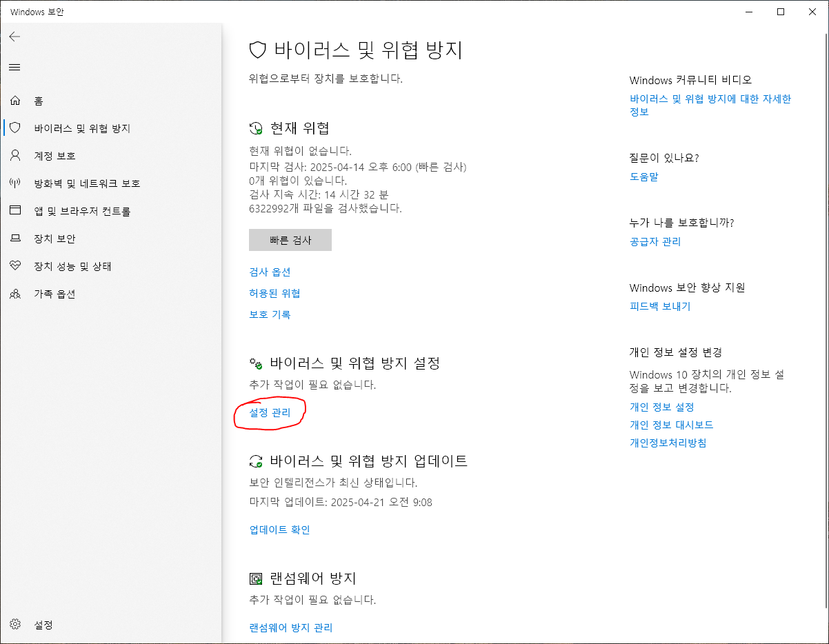Click the 마지막 검사: 2025-04-14 text
Viewport: 829px width, 644px height.
click(358, 167)
